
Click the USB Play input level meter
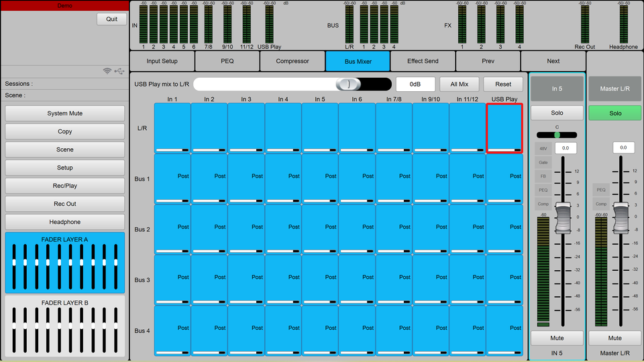coord(269,24)
